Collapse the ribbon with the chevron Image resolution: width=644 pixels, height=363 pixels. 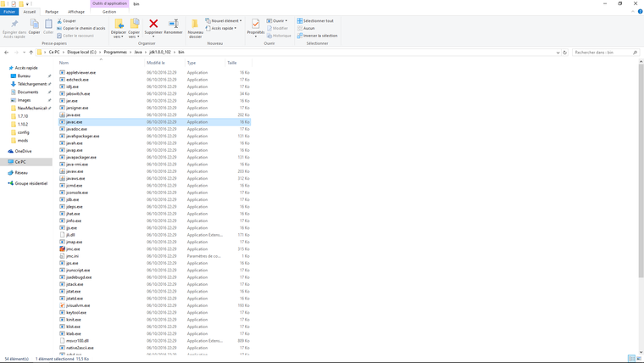coord(630,12)
